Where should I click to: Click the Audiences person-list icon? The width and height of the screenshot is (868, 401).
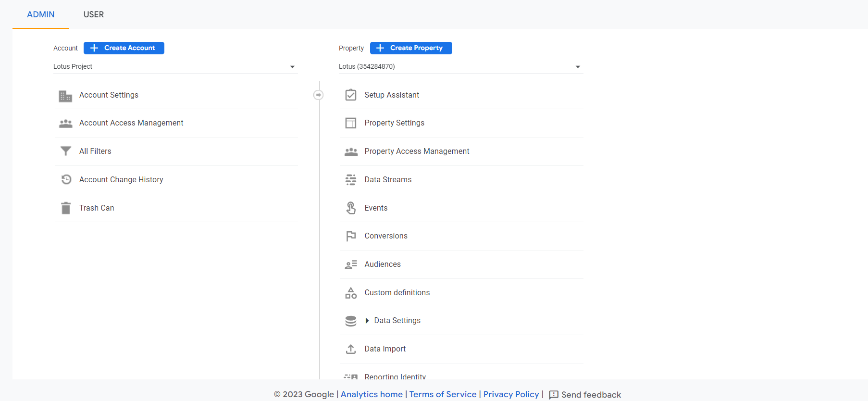[351, 264]
